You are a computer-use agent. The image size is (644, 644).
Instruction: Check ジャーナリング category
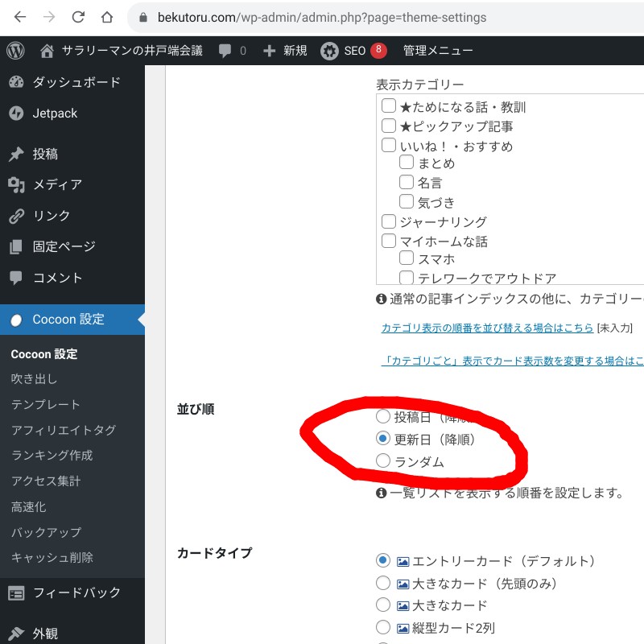click(389, 221)
